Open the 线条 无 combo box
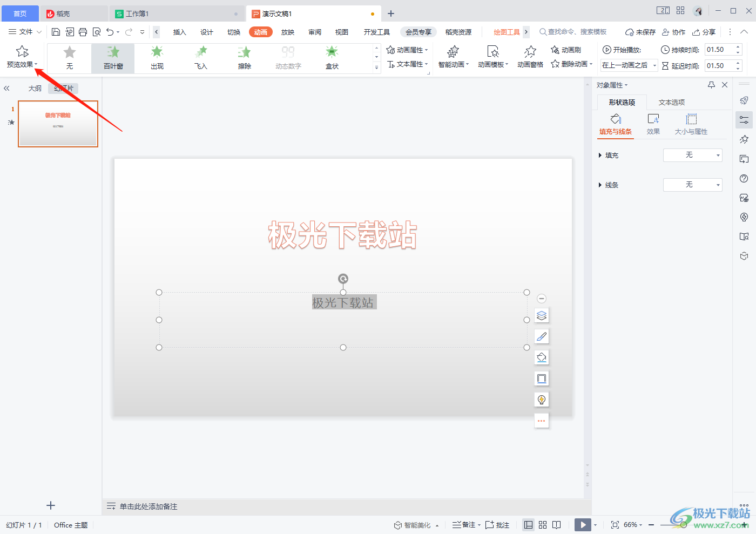Image resolution: width=756 pixels, height=534 pixels. pos(693,185)
